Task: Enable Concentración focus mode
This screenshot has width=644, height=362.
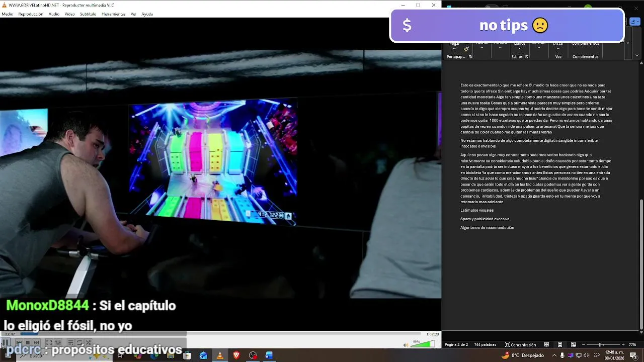Action: tap(521, 344)
